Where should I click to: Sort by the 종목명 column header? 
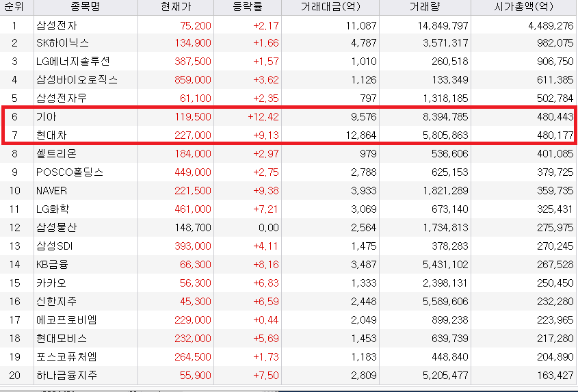click(86, 7)
